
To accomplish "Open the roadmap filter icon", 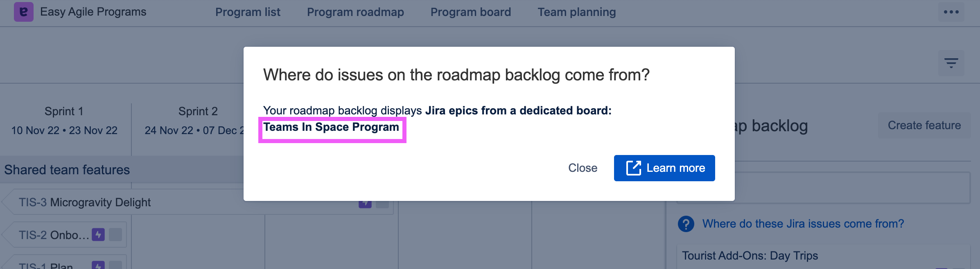I will point(951,63).
